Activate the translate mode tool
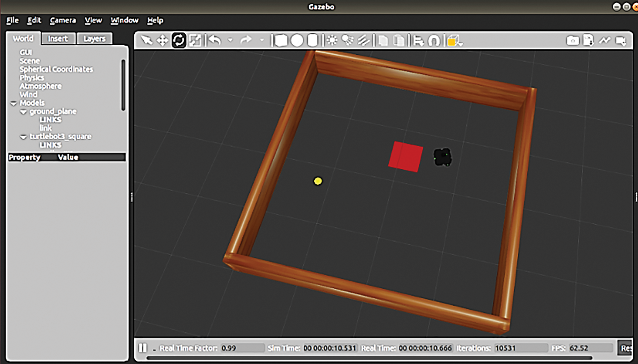Viewport: 638px width, 364px height. (162, 41)
